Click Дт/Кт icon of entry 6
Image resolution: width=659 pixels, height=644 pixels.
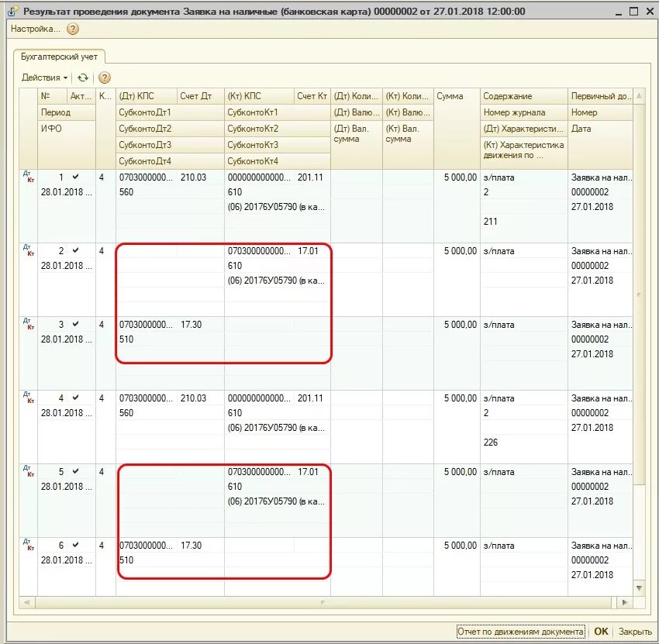pos(29,545)
